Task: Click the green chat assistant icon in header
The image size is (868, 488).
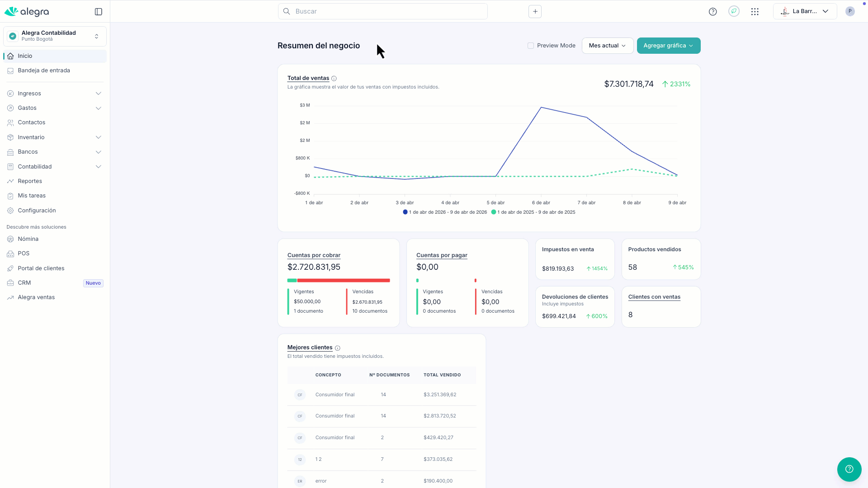Action: point(734,11)
